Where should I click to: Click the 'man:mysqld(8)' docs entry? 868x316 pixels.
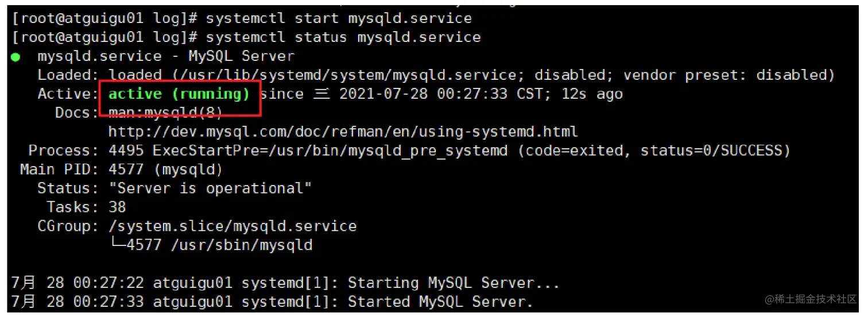click(165, 113)
